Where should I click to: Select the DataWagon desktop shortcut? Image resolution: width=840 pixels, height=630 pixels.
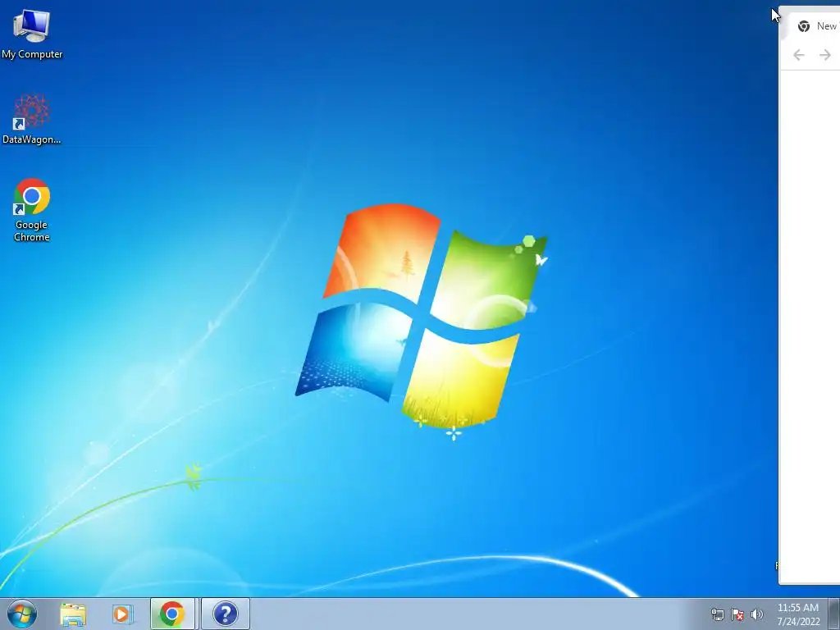pyautogui.click(x=32, y=119)
